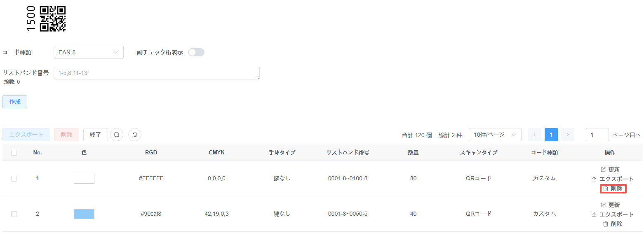Check the select-all checkbox in table header
Image resolution: width=644 pixels, height=240 pixels.
click(14, 153)
